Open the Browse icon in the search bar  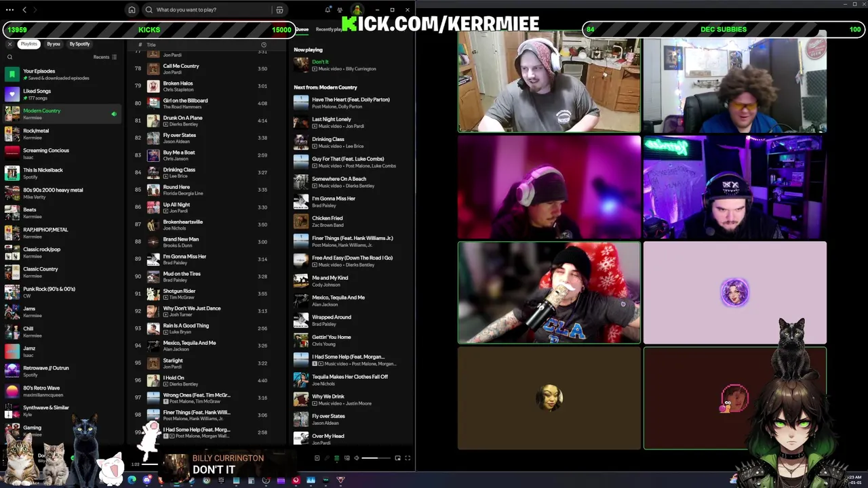(279, 9)
